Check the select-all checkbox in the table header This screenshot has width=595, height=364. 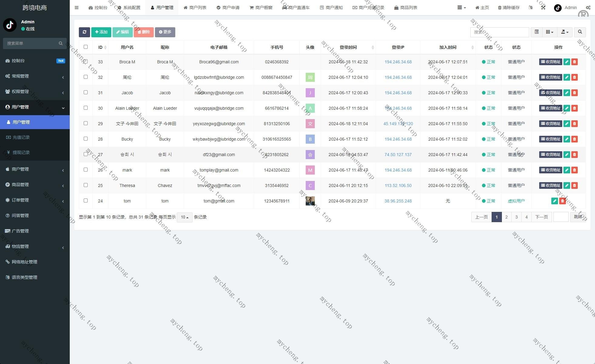(86, 47)
